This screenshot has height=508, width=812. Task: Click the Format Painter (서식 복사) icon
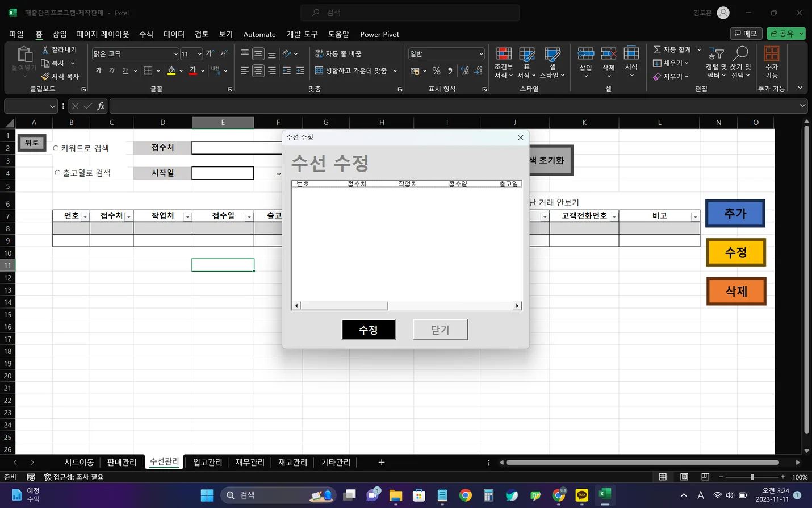[x=45, y=76]
